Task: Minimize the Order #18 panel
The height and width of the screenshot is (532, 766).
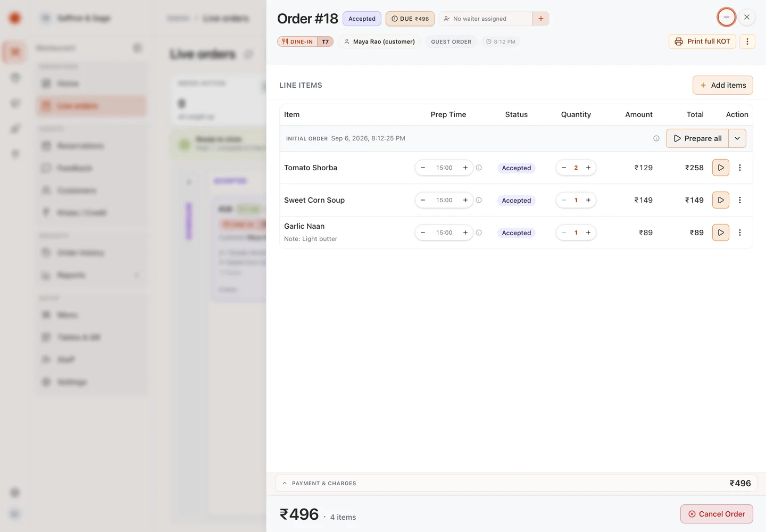Action: [x=726, y=17]
